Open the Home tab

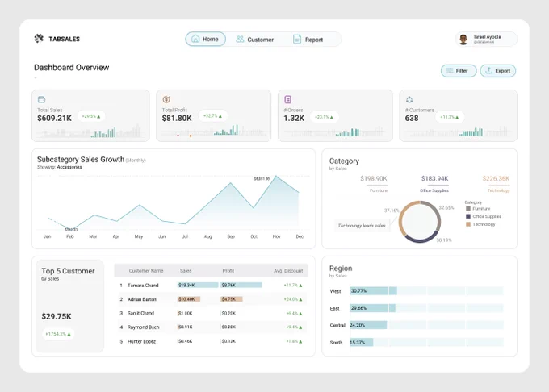[206, 39]
